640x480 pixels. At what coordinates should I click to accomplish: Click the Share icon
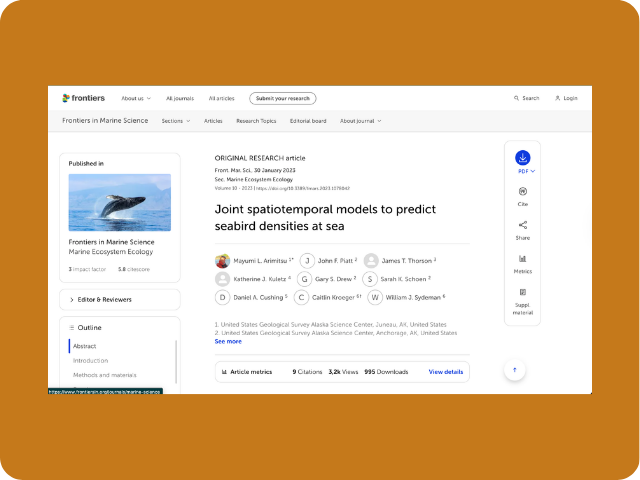tap(522, 225)
